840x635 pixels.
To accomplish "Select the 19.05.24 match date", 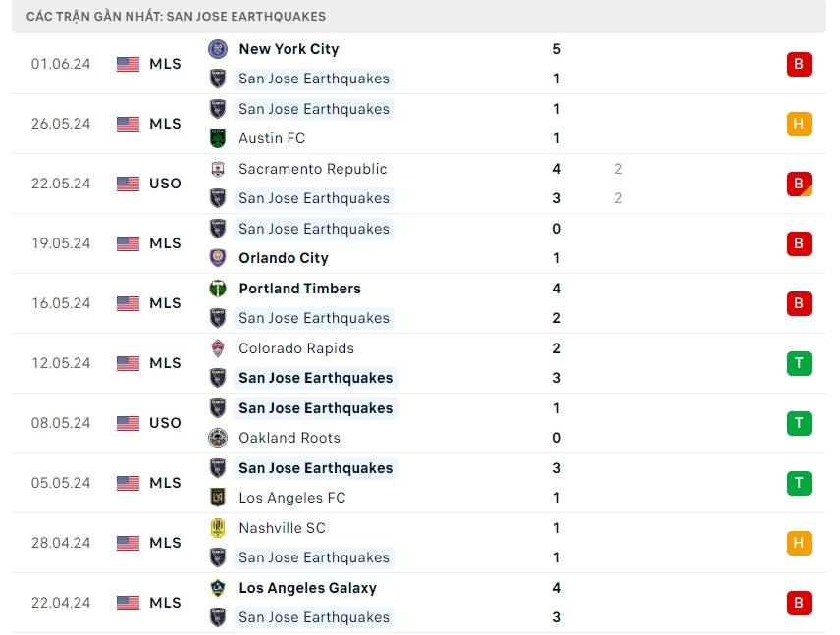I will pyautogui.click(x=61, y=243).
